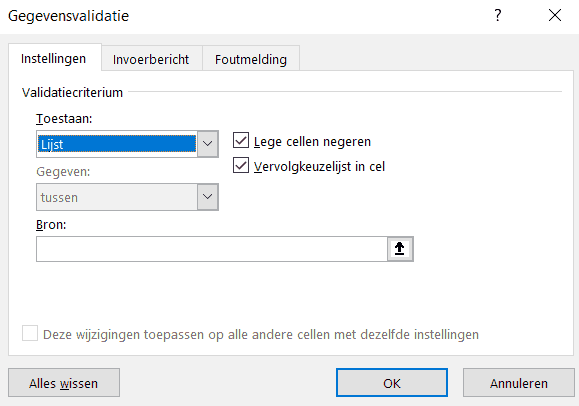The image size is (579, 406).
Task: Click the Gegevensvalidatie title bar text
Action: [69, 16]
